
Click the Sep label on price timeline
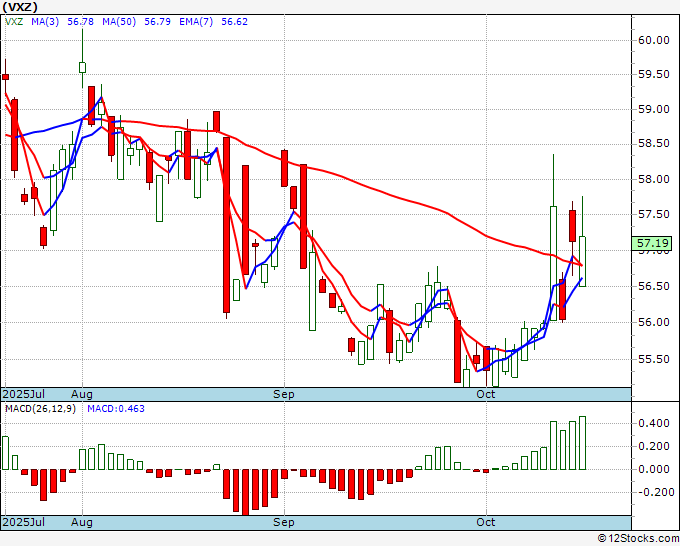coord(284,394)
